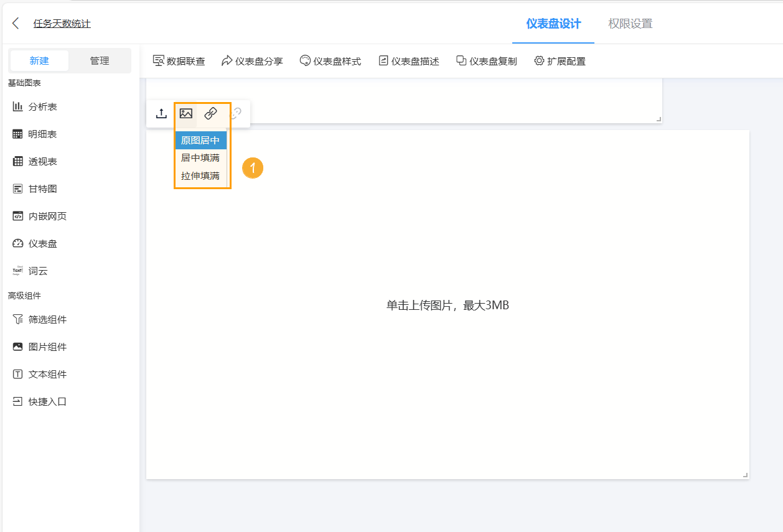783x532 pixels.
Task: Select the 仪表盘 gauge chart icon
Action: click(17, 243)
